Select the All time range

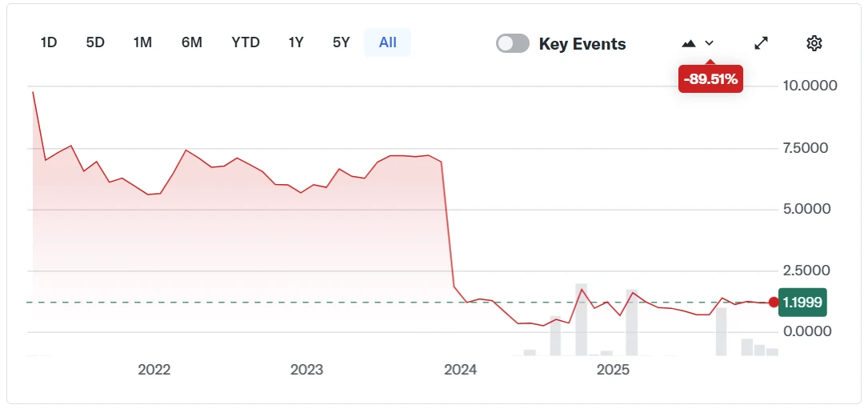point(388,42)
